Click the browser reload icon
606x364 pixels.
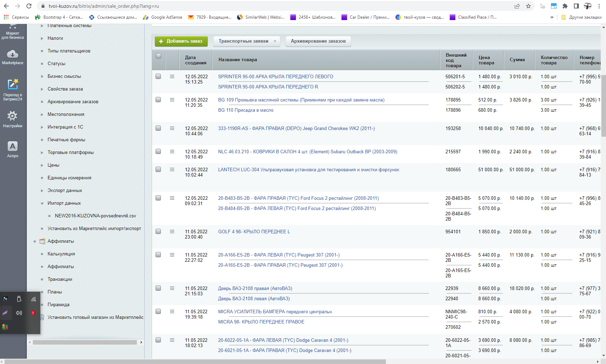[x=29, y=6]
